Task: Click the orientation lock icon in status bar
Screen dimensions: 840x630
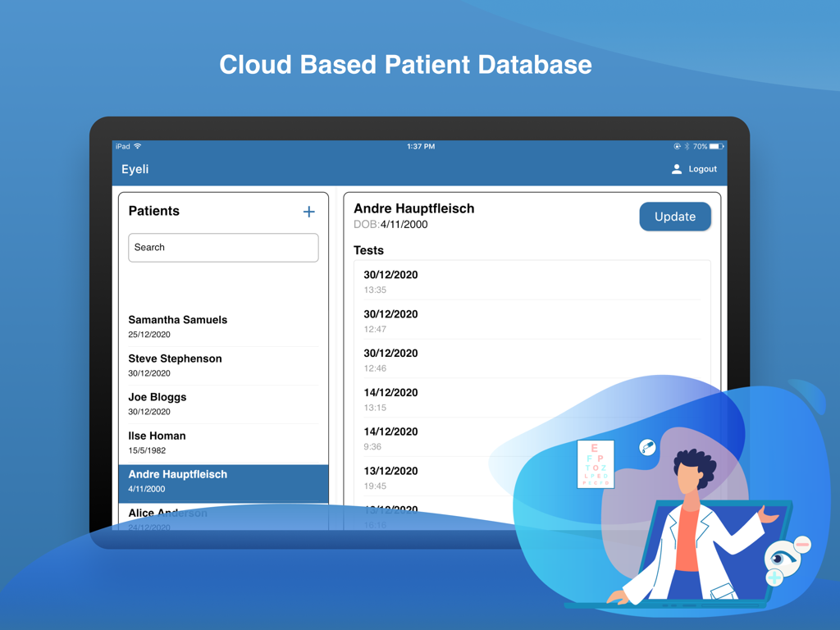Action: pyautogui.click(x=678, y=146)
